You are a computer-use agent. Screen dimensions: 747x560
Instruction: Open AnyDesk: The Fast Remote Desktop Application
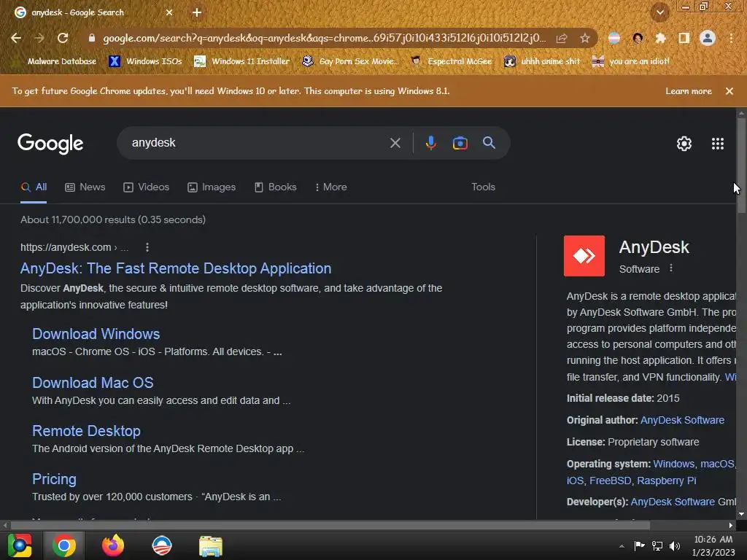coord(176,268)
